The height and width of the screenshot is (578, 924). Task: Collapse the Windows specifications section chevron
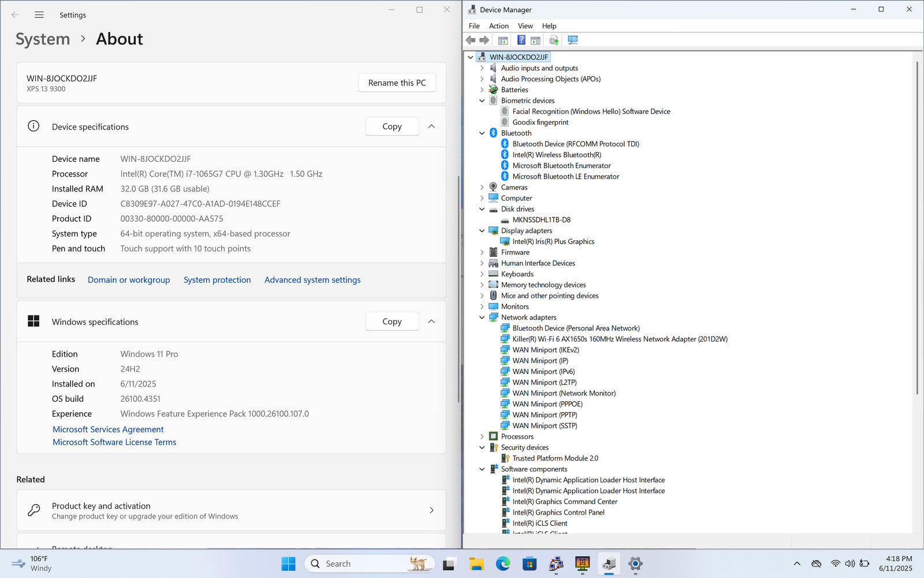[x=431, y=321]
